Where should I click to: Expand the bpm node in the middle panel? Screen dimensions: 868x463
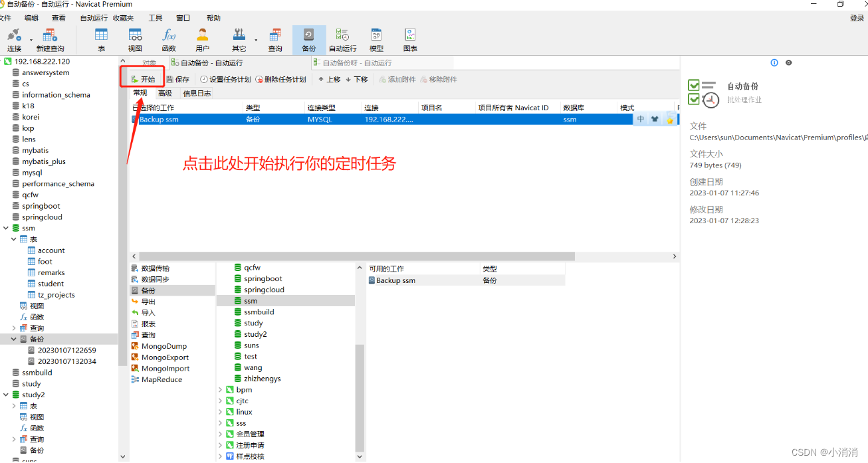[221, 389]
